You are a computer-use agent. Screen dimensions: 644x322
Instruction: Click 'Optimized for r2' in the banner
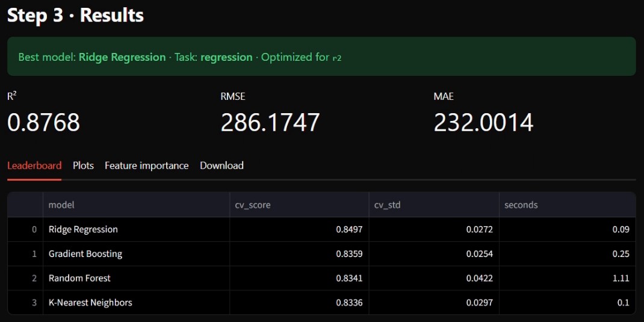302,57
